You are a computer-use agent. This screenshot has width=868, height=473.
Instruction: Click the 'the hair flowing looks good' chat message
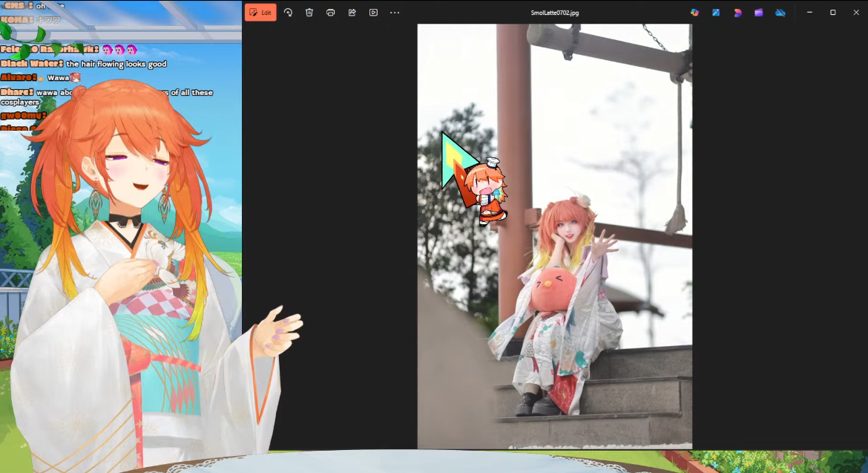coord(116,64)
